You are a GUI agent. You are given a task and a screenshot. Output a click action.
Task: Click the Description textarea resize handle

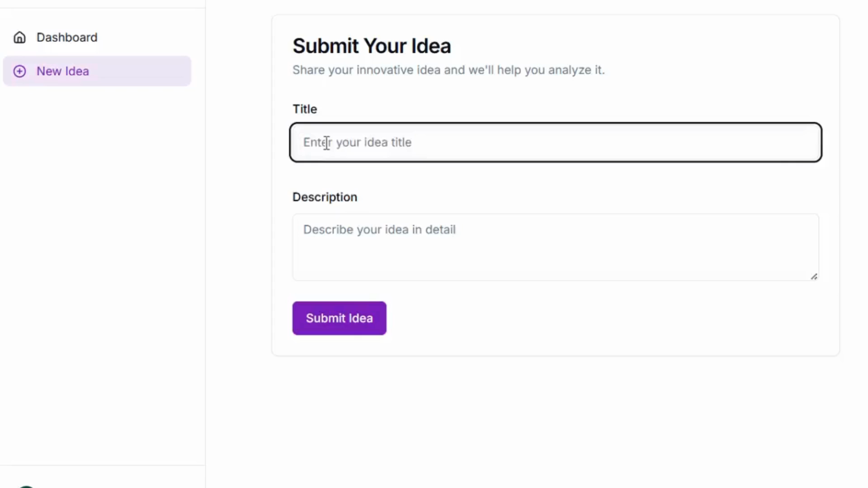tap(814, 277)
